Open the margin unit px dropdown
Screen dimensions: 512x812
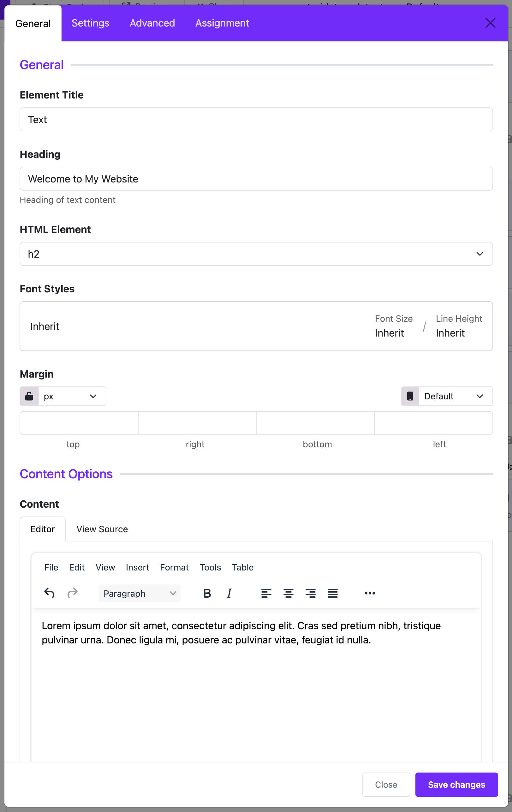(x=72, y=396)
